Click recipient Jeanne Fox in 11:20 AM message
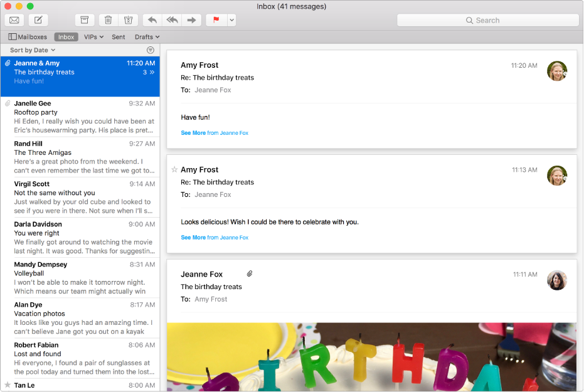The image size is (584, 392). tap(213, 90)
